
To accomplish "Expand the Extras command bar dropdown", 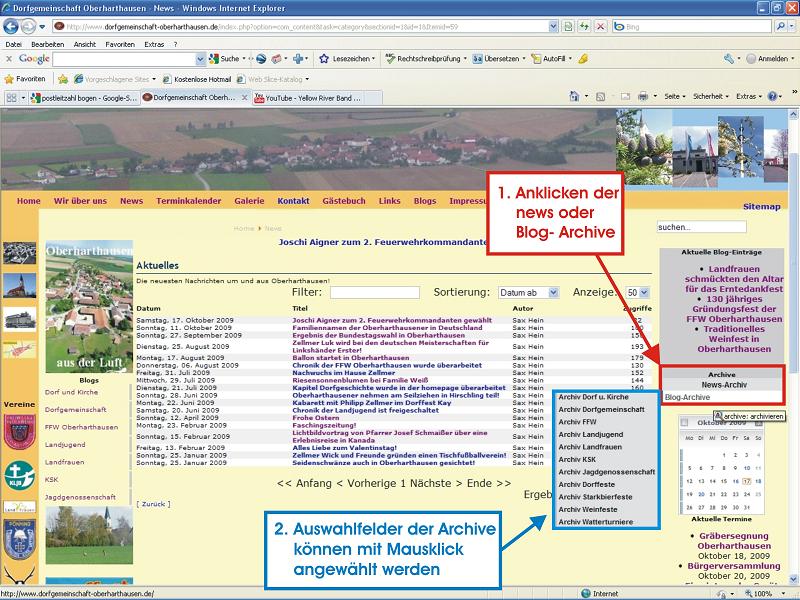I will (748, 96).
